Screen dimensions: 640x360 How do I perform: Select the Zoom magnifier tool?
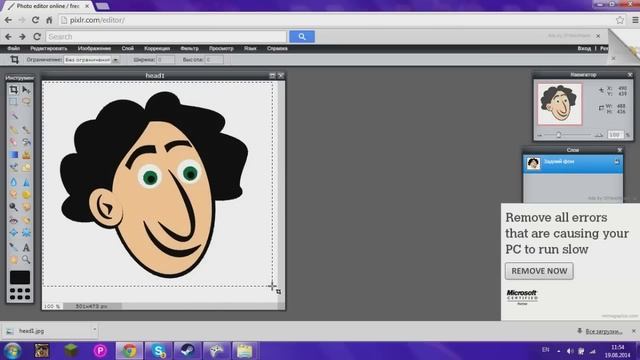click(x=26, y=260)
